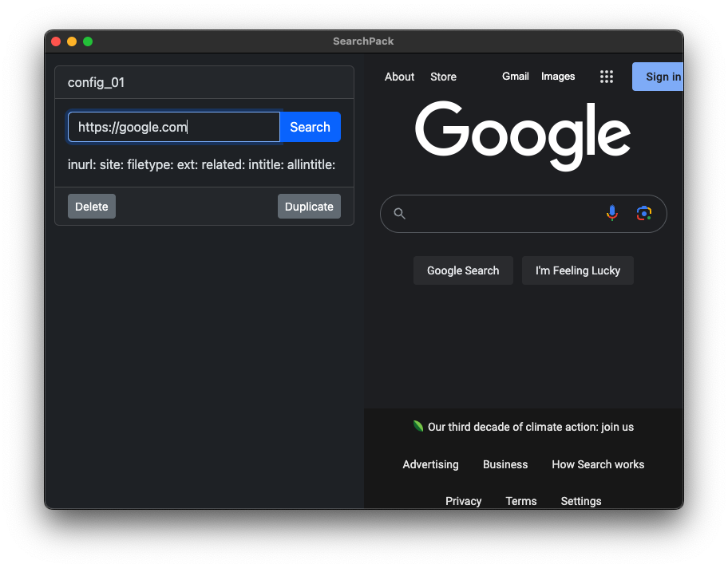Viewport: 728px width, 568px height.
Task: Insert the intitle: operator
Action: click(266, 165)
